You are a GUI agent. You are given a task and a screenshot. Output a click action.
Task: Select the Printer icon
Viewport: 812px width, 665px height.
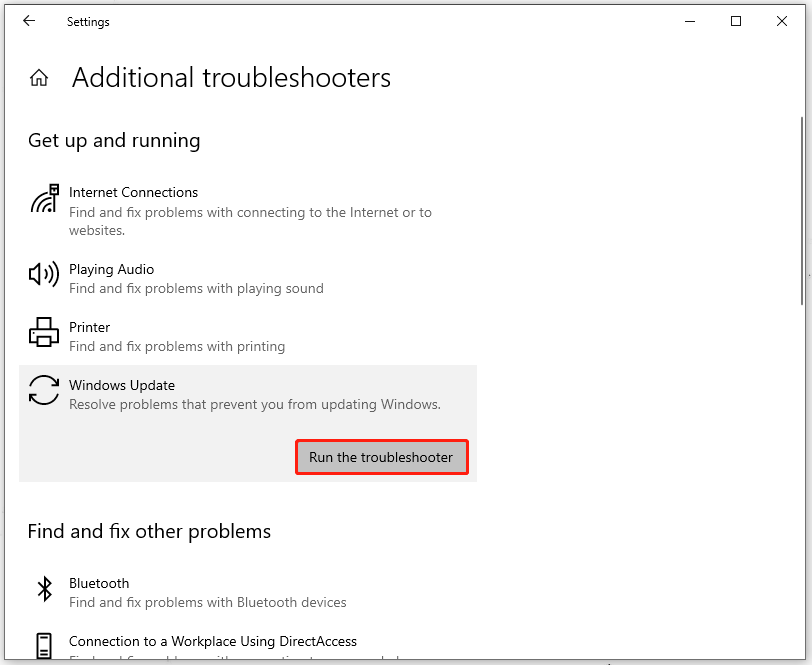(x=44, y=331)
